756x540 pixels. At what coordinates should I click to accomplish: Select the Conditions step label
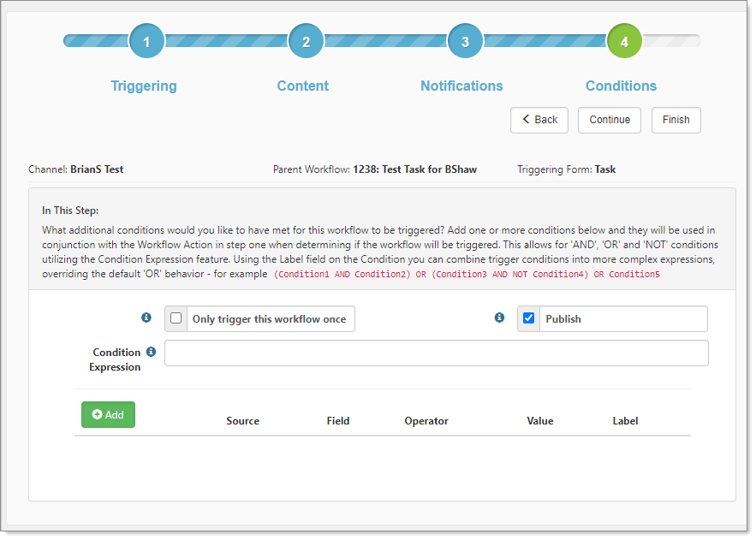coord(621,86)
